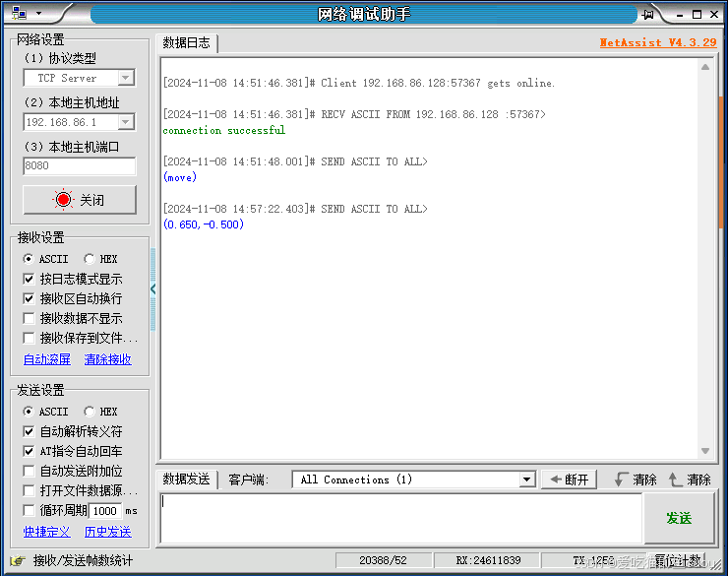Open the 快捷定义 link
The height and width of the screenshot is (576, 728).
[47, 532]
